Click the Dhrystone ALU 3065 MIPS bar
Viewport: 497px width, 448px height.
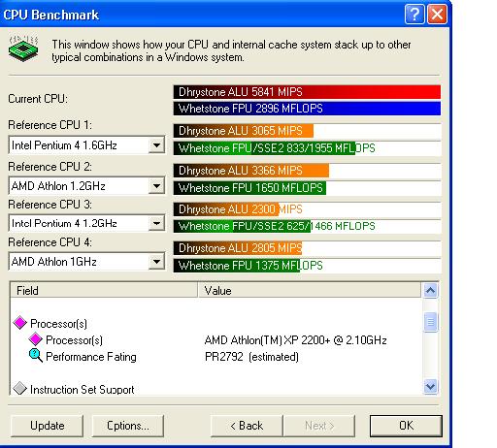coord(307,131)
